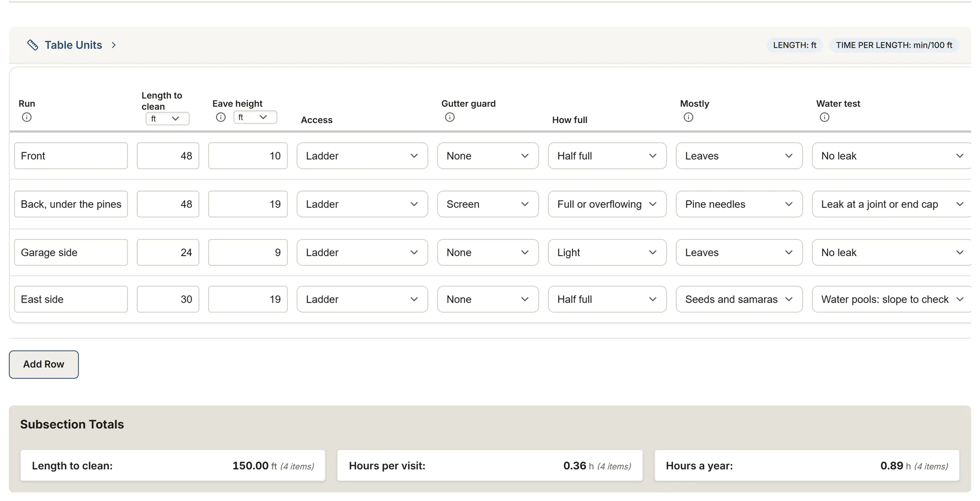Edit Back, under the pines name field
The height and width of the screenshot is (501, 980).
click(x=71, y=204)
